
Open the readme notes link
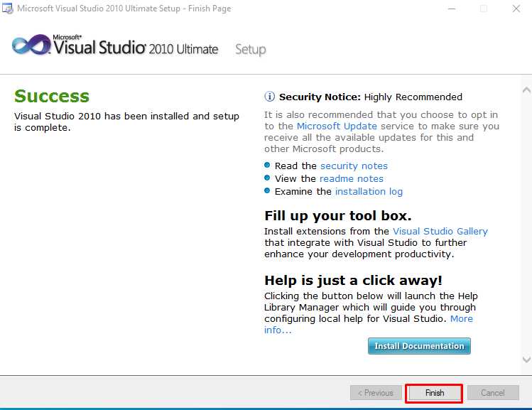[x=352, y=179]
